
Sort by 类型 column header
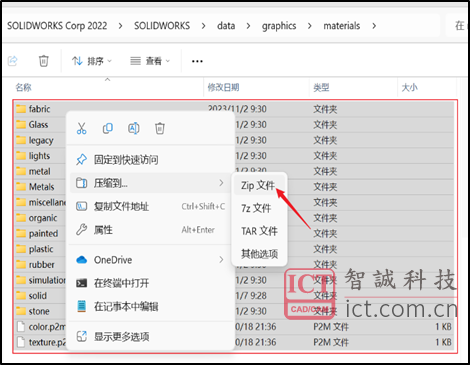point(321,87)
